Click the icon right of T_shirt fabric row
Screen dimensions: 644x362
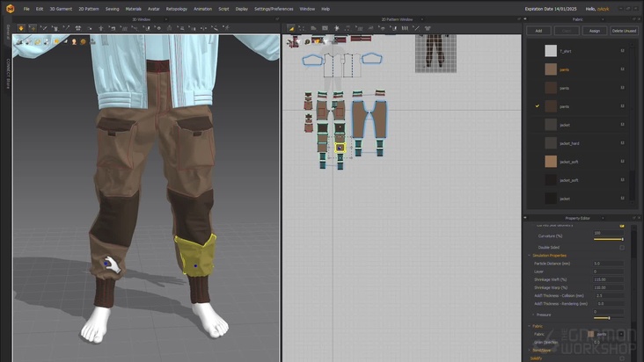[x=622, y=51]
